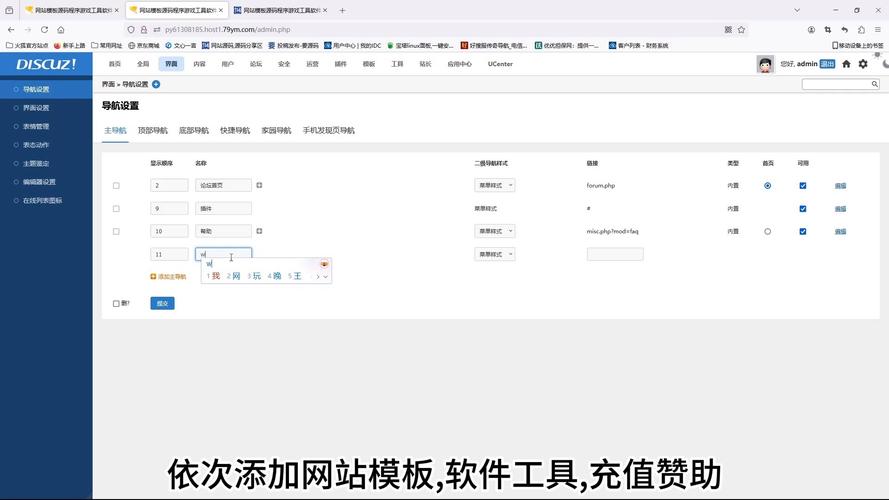Expand sub-navigation plus icon for 帮助 row

[x=259, y=231]
